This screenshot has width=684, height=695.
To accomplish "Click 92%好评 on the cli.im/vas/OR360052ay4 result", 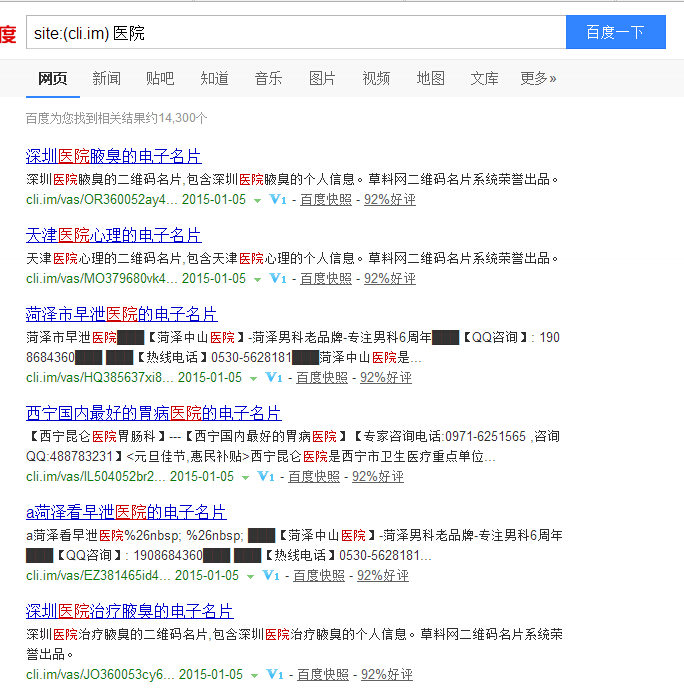I will (x=390, y=199).
